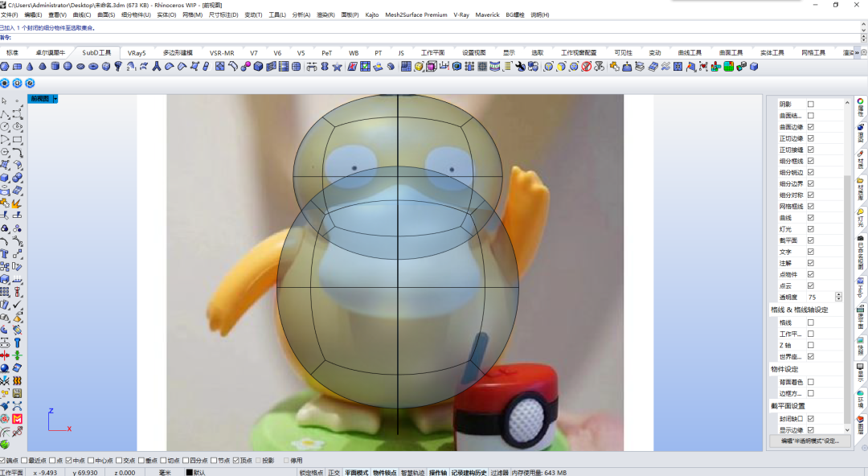Click the red prohibited-circle icon in toolbar

(x=586, y=67)
